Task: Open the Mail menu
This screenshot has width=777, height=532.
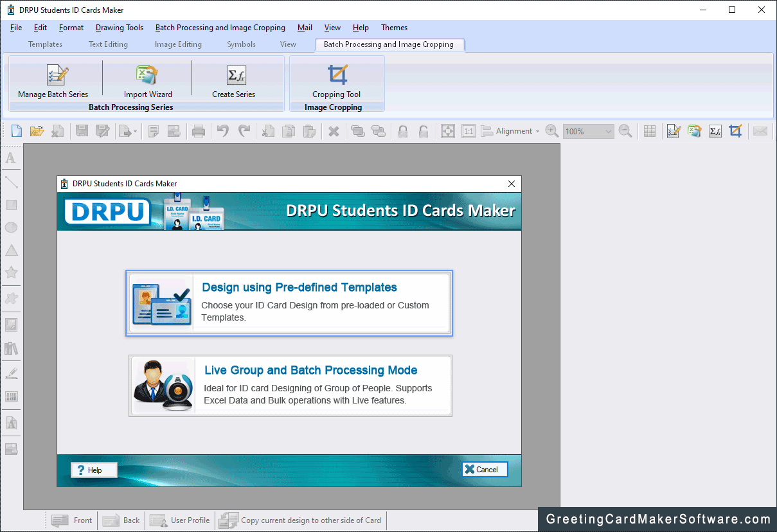Action: (x=305, y=28)
